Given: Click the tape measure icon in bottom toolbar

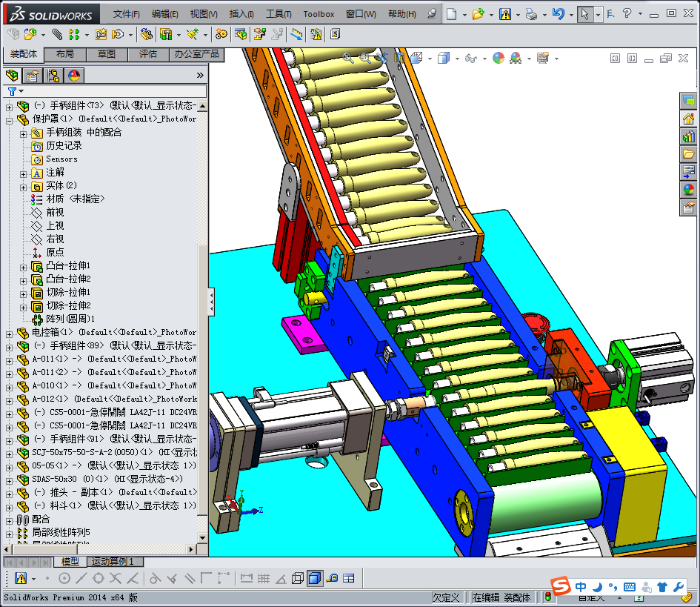Looking at the screenshot, I should (332, 578).
